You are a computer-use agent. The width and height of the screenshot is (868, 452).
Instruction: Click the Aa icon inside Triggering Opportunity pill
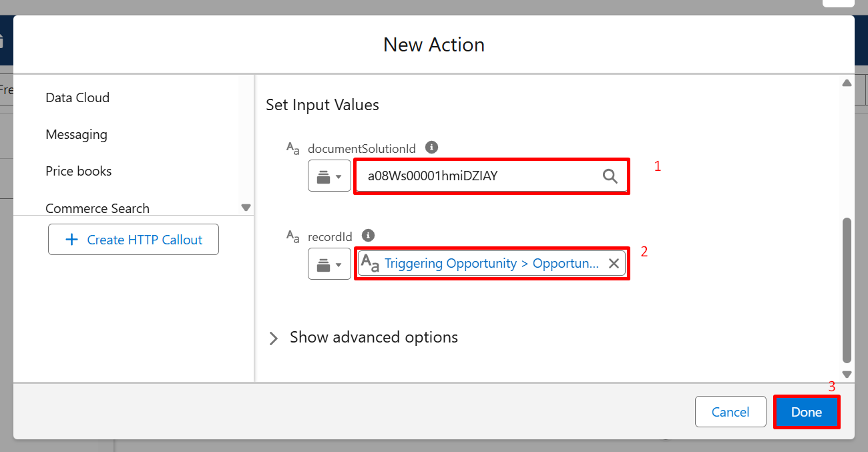pyautogui.click(x=371, y=264)
